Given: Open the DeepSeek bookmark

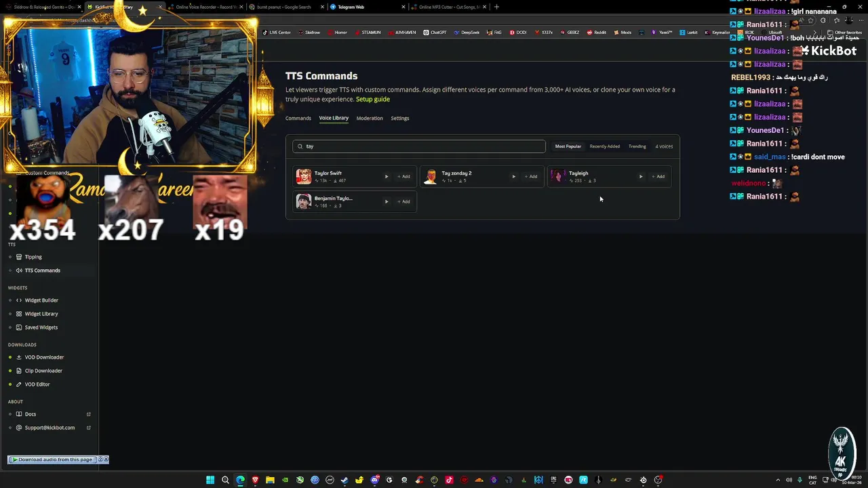Looking at the screenshot, I should (x=467, y=33).
